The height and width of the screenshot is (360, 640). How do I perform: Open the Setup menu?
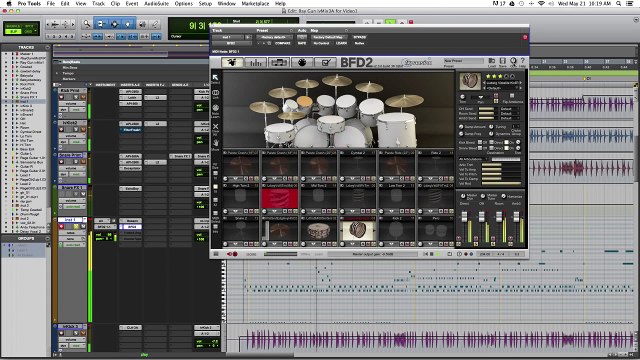(205, 3)
